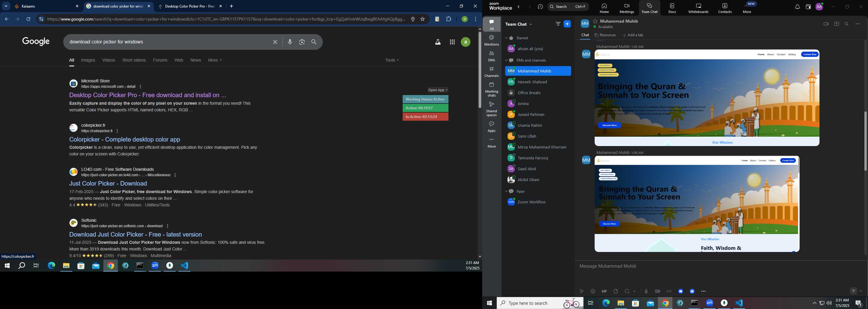Open Zoom history clock icon
This screenshot has height=309, width=868.
(x=540, y=7)
